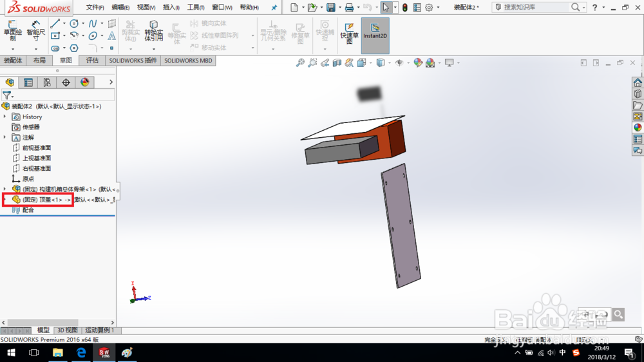The image size is (644, 362).
Task: Open the Edit Appearance color ball icon
Action: tap(418, 62)
